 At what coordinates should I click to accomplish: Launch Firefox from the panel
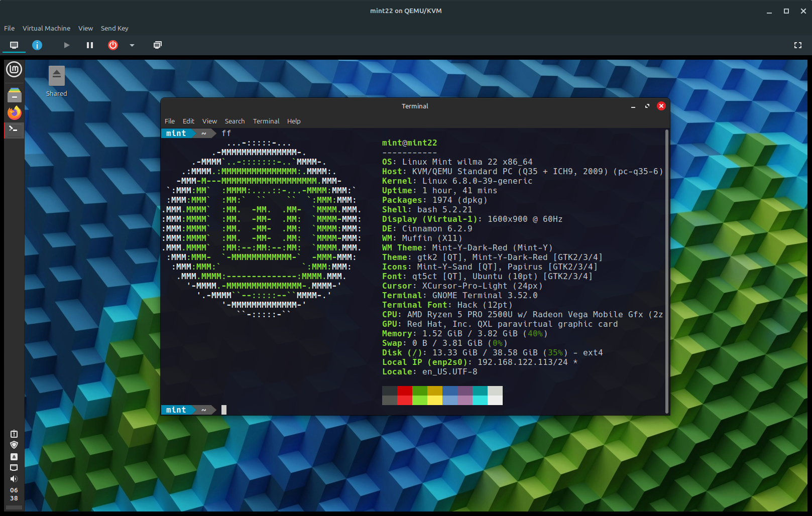pyautogui.click(x=14, y=112)
